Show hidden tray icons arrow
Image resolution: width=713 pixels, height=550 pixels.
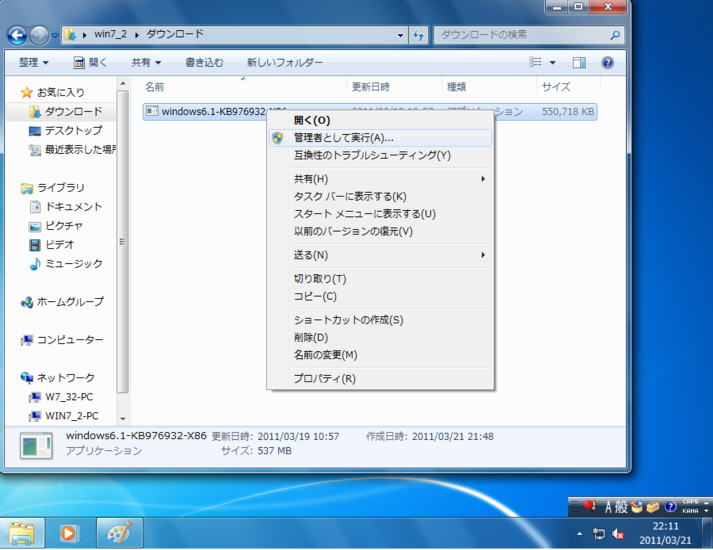coord(579,534)
